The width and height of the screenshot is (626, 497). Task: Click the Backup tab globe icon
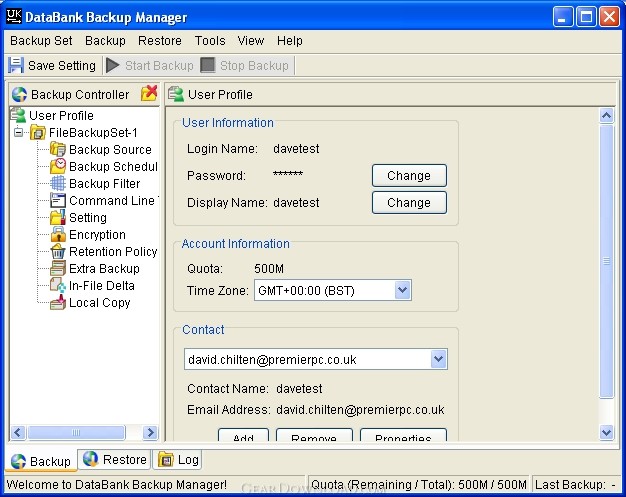[x=18, y=461]
